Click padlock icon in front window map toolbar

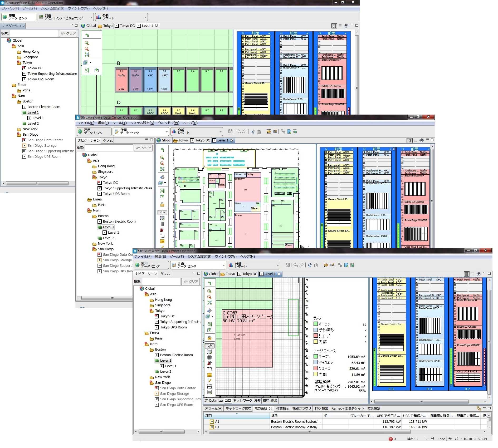[x=209, y=338]
